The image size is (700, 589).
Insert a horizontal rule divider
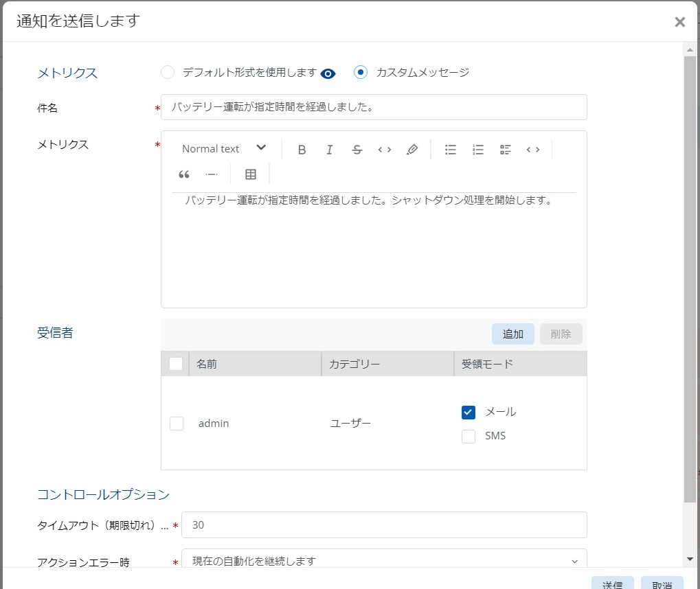pyautogui.click(x=212, y=174)
